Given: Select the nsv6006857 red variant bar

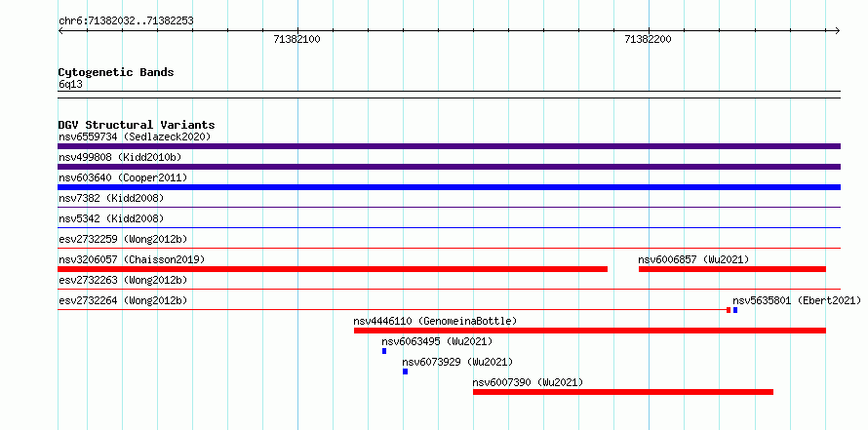Looking at the screenshot, I should (x=732, y=269).
